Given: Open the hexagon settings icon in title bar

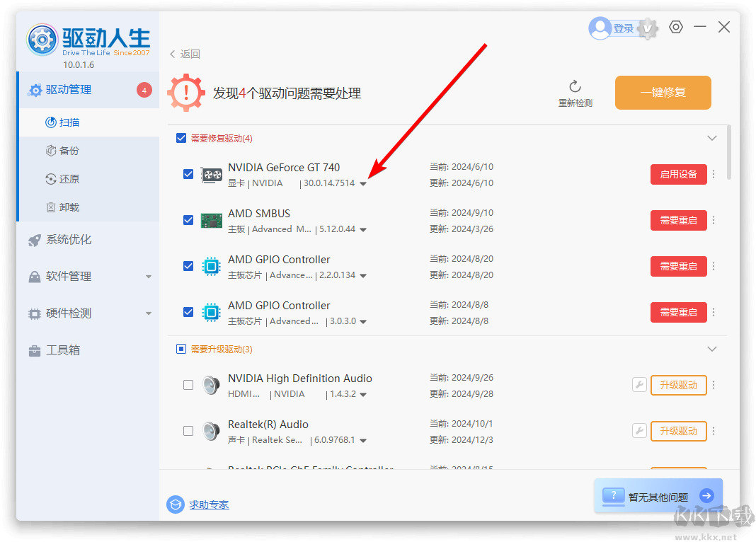Looking at the screenshot, I should (676, 27).
